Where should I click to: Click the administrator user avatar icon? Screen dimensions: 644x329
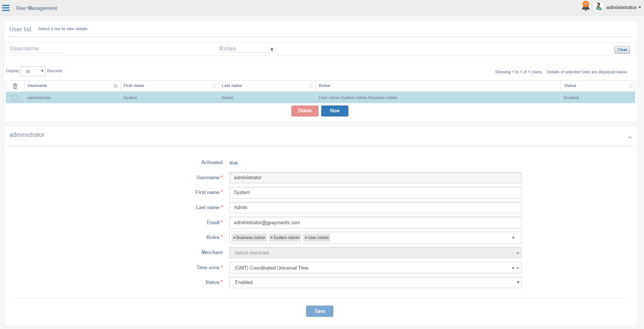pos(598,7)
